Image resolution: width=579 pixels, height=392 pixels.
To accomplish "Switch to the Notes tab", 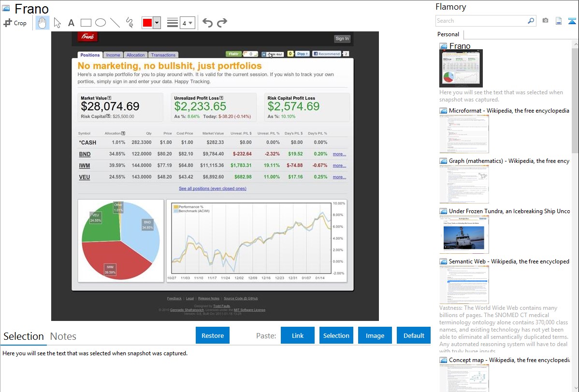I will 63,336.
